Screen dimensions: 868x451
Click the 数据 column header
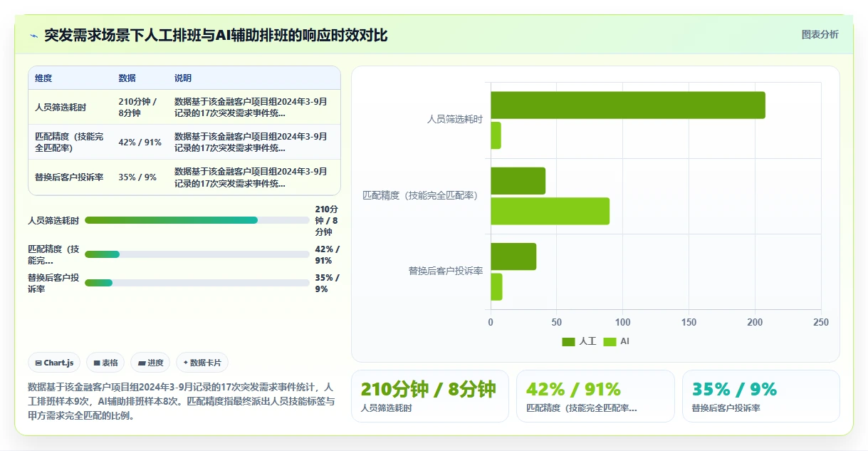click(x=127, y=78)
